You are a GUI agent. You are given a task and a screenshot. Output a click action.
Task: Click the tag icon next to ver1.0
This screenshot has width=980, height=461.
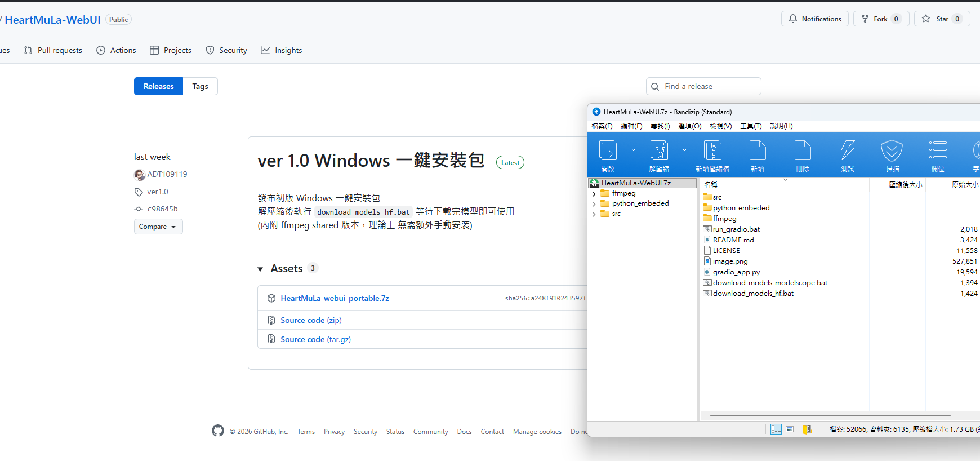139,192
